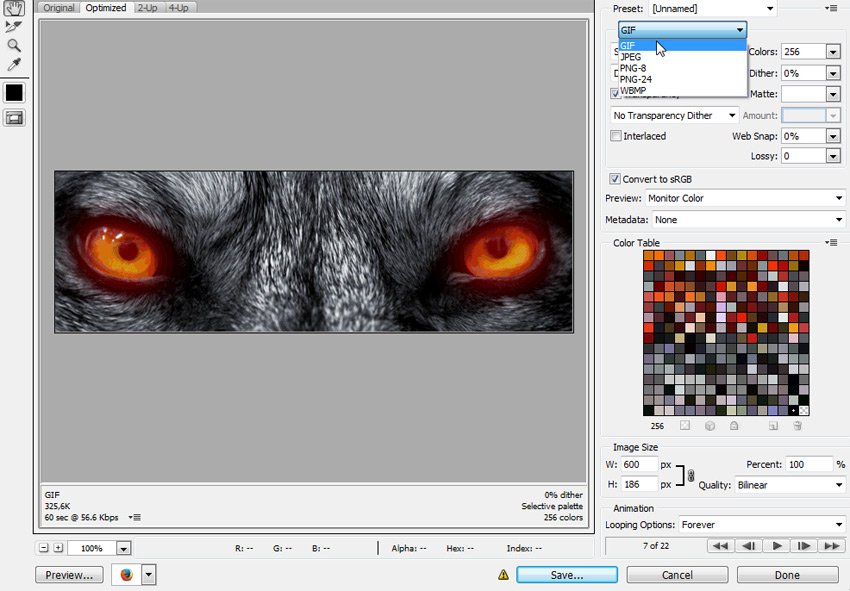The height and width of the screenshot is (591, 850).
Task: Jump to the last animation frame
Action: point(832,545)
